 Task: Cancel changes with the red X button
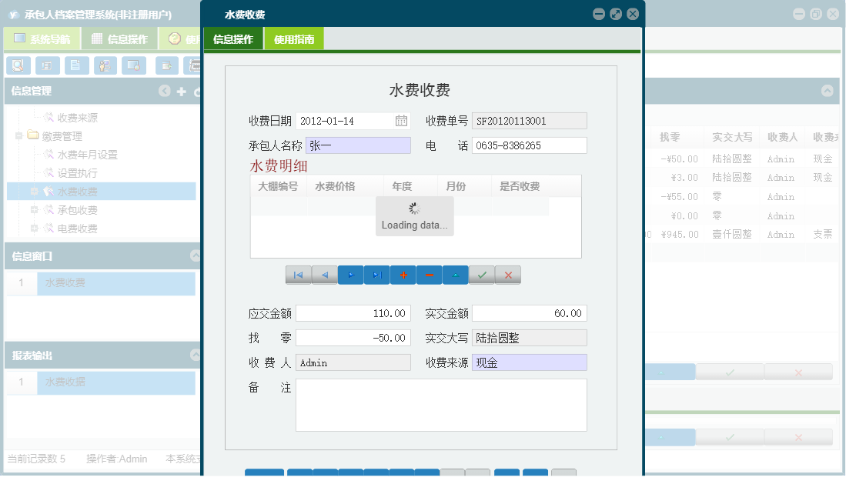pos(507,275)
